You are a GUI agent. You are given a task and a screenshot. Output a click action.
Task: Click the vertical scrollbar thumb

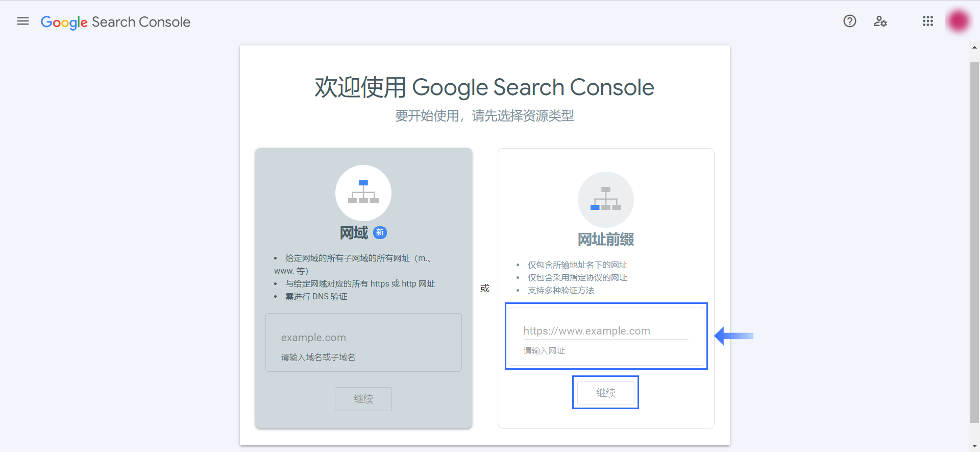975,242
